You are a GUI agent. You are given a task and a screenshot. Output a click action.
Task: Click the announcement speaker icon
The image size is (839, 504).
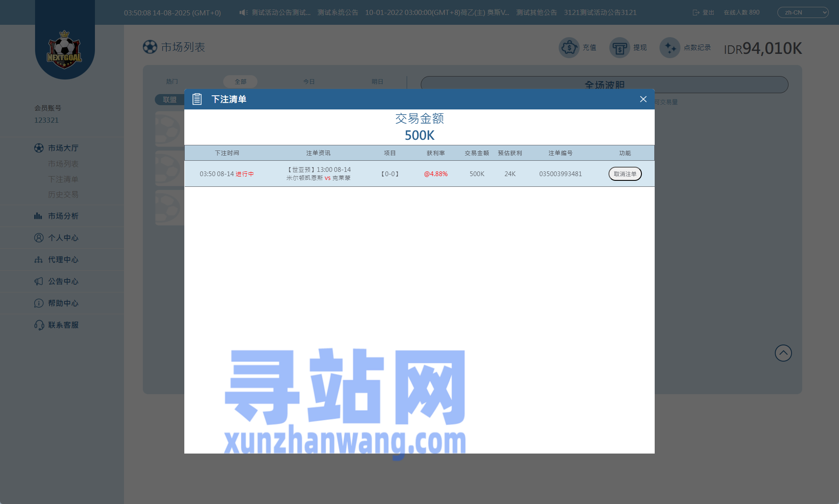pos(243,12)
